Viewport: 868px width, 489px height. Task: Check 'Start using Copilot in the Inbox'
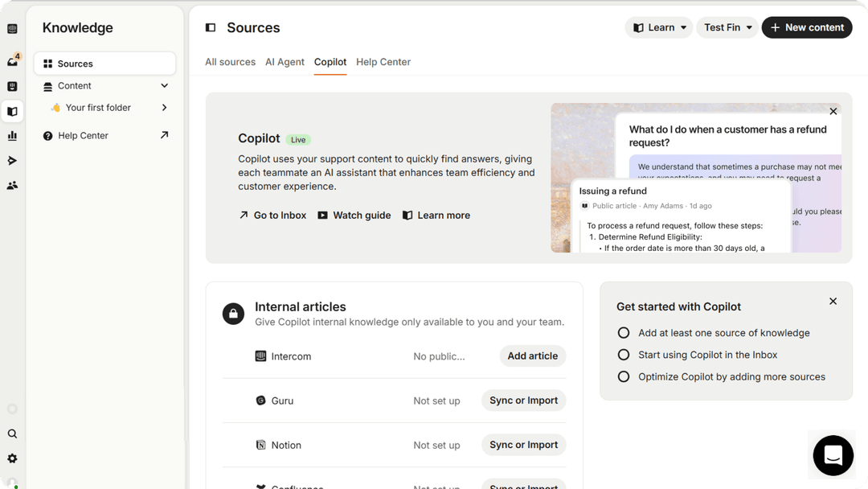624,355
